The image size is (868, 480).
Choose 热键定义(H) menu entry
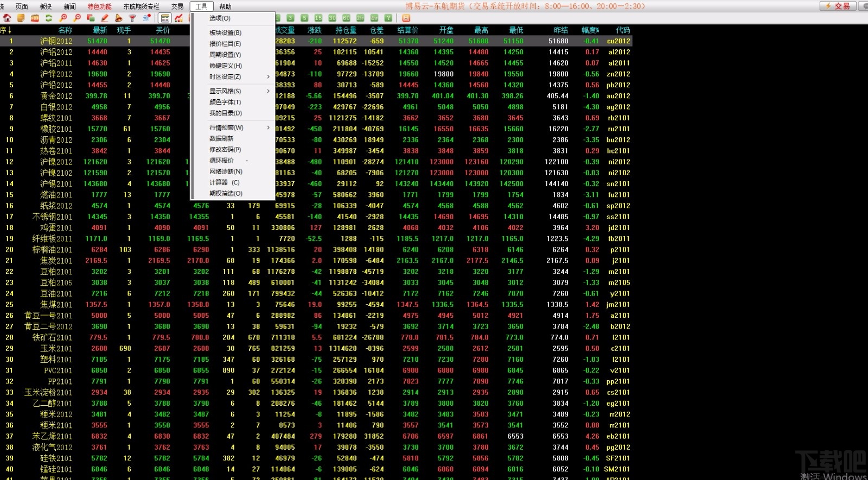click(x=233, y=66)
